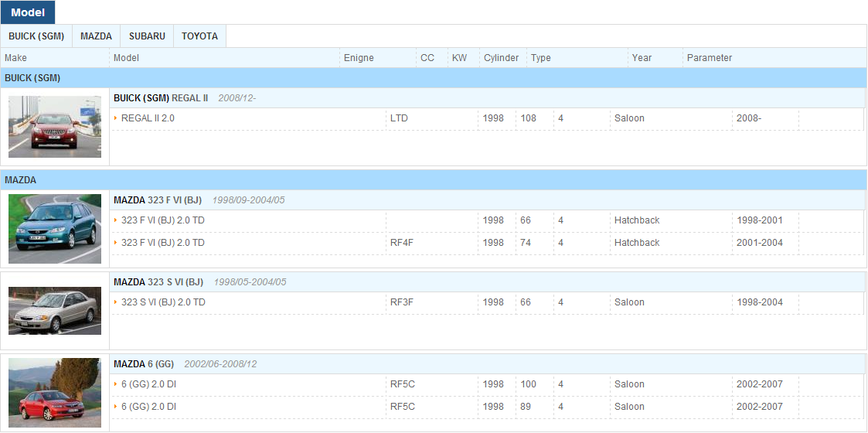Click the Model column header
Screen dimensions: 868x433
click(x=126, y=57)
